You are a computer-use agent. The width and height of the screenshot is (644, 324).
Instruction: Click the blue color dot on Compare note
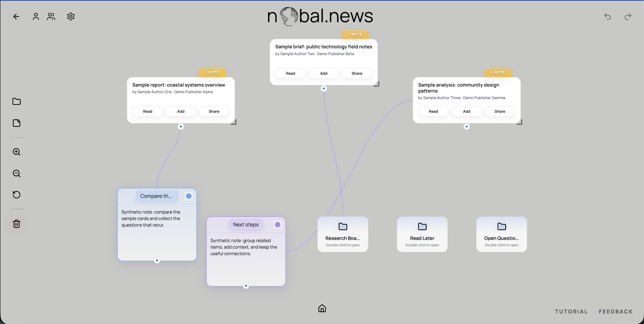point(189,196)
